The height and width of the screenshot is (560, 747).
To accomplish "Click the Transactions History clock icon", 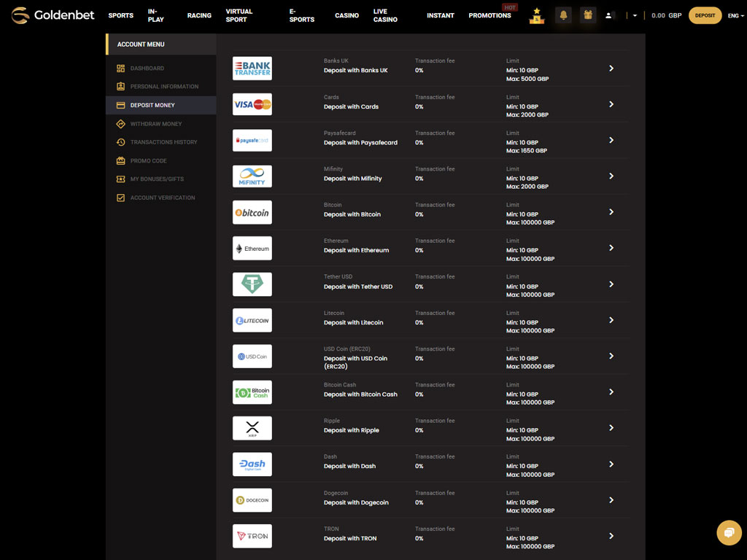I will (x=120, y=142).
